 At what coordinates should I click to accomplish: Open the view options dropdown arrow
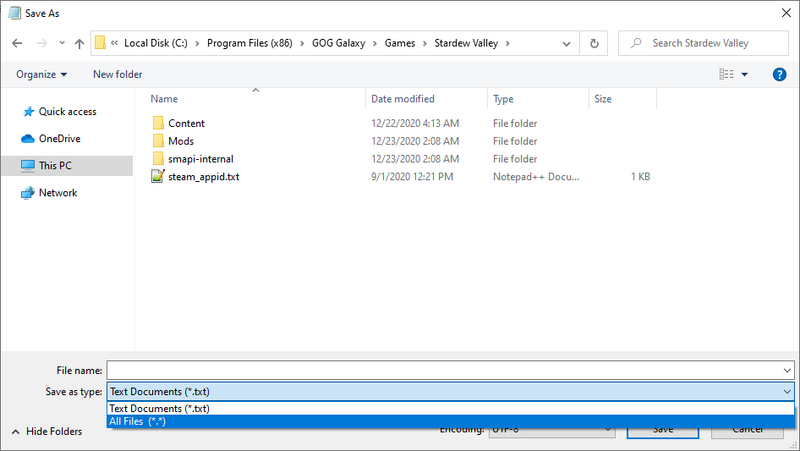[744, 74]
